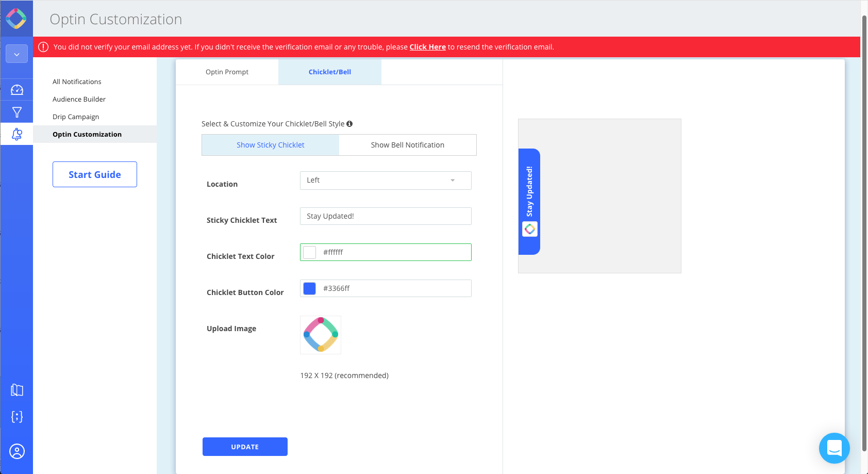Select the notification bell icon in sidebar
Viewport: 868px width, 474px height.
(x=17, y=134)
